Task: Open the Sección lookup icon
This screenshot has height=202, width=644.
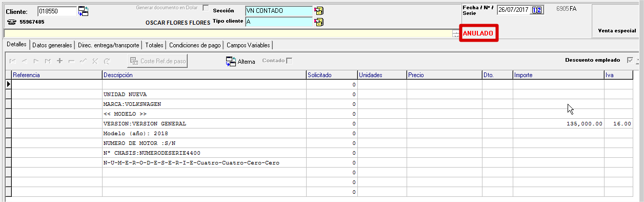Action: pyautogui.click(x=319, y=11)
